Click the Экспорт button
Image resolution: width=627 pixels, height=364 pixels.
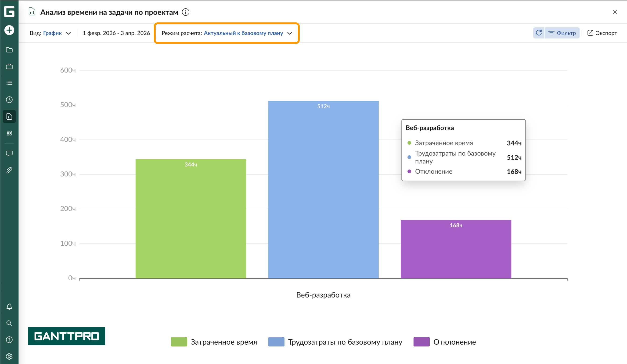click(x=602, y=33)
